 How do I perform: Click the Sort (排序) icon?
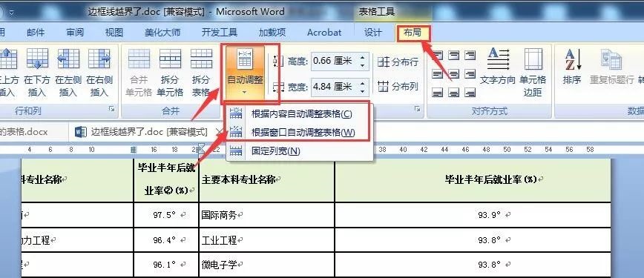click(573, 59)
